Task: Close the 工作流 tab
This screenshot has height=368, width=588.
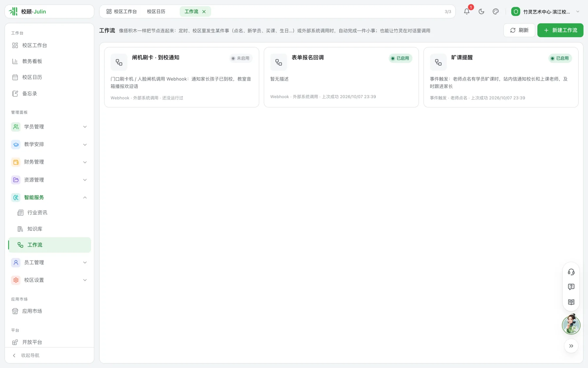Action: (204, 11)
